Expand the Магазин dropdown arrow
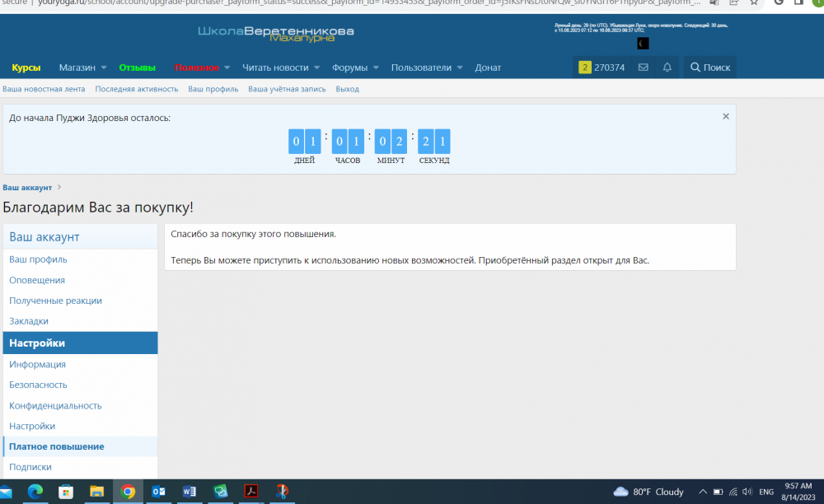 pos(103,68)
